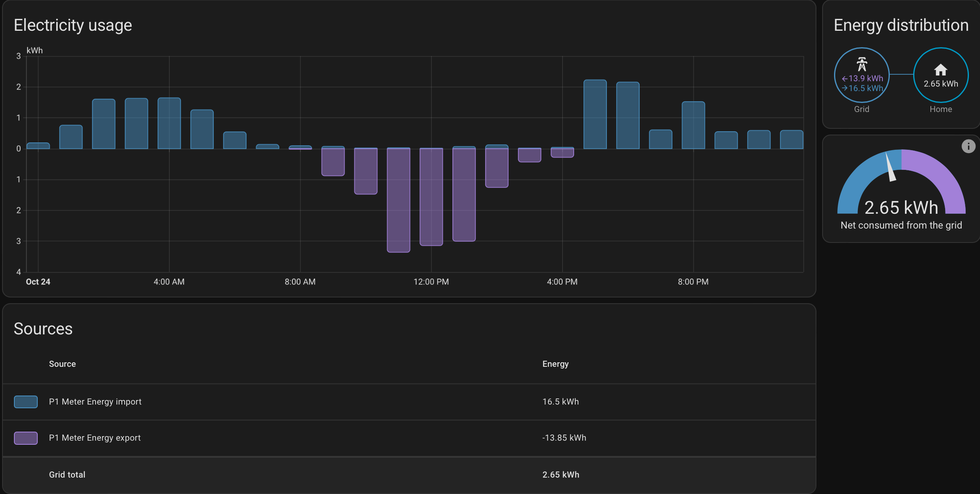
Task: Click the Oct 24 axis label
Action: [38, 282]
